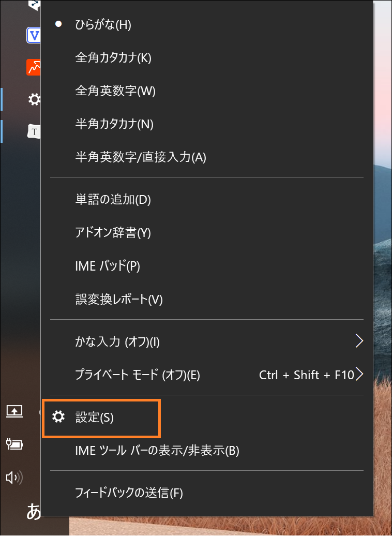This screenshot has height=536, width=392.
Task: Open the T notepad-style app icon
Action: [34, 131]
